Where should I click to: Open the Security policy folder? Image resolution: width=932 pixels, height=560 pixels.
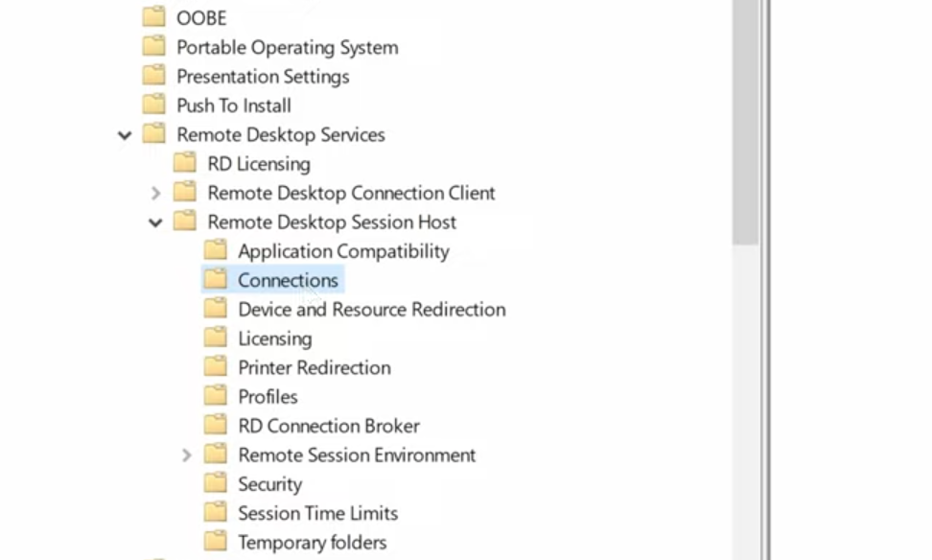(269, 484)
